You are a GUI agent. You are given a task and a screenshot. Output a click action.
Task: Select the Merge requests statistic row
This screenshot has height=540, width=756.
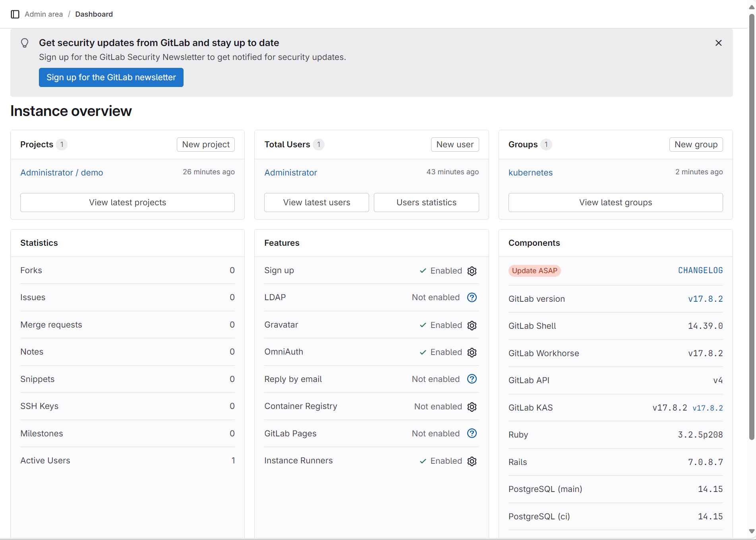coord(128,325)
